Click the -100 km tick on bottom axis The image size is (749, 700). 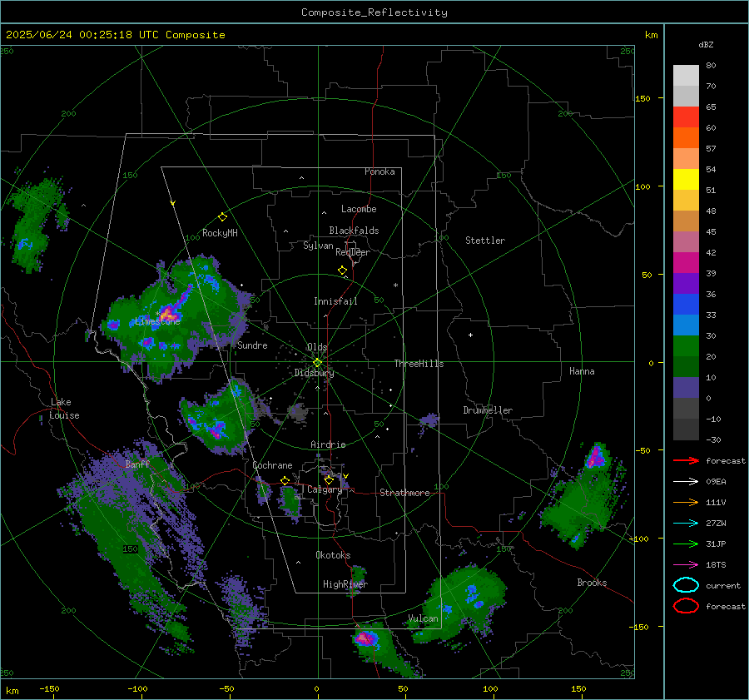137,689
